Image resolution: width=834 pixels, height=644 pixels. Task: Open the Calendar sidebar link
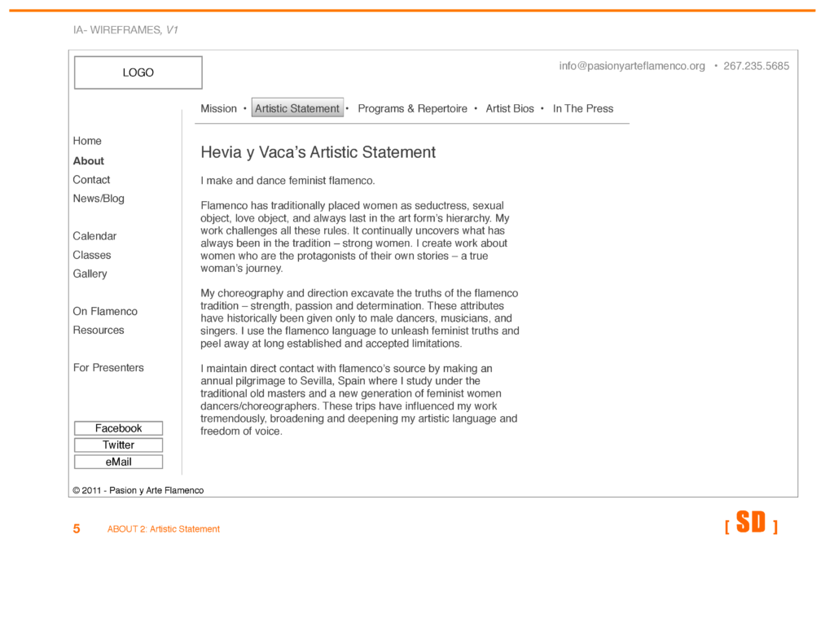pyautogui.click(x=94, y=236)
